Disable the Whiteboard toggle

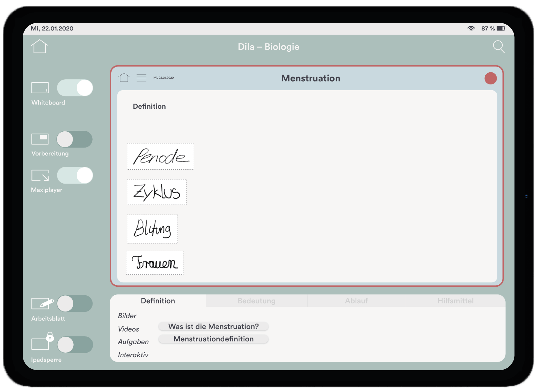click(x=75, y=88)
